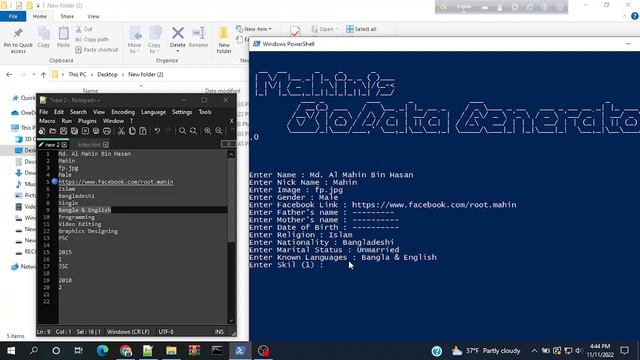Click the New file icon in Notepad++ toolbar
Screen dimensions: 640x360
tap(42, 131)
